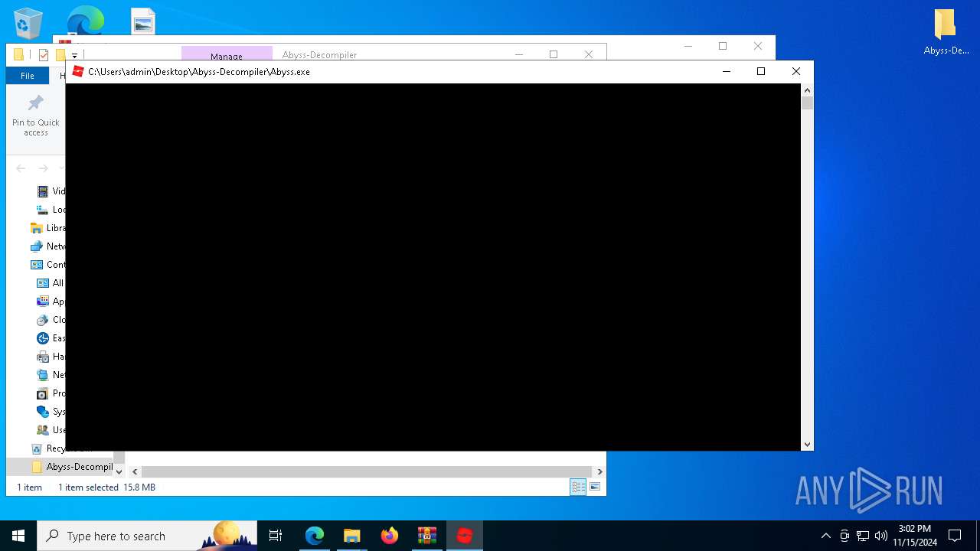
Task: Select the Abyss-De... folder on desktop
Action: click(946, 33)
